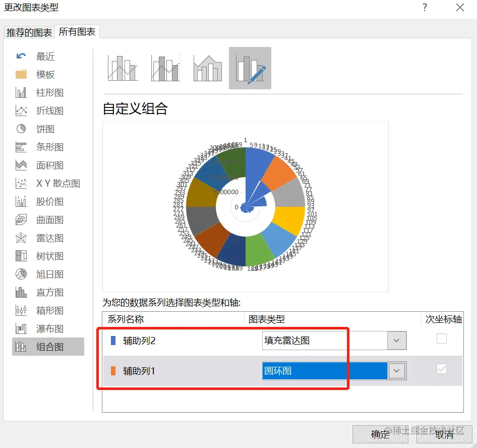
Task: Choose the XY Scatter (散点图) icon
Action: (x=21, y=183)
